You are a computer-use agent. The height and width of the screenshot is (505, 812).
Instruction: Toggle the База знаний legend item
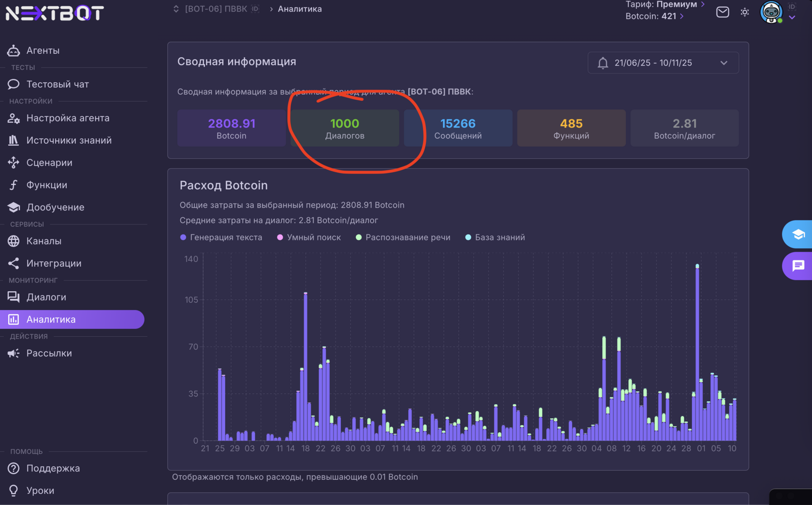(x=494, y=237)
